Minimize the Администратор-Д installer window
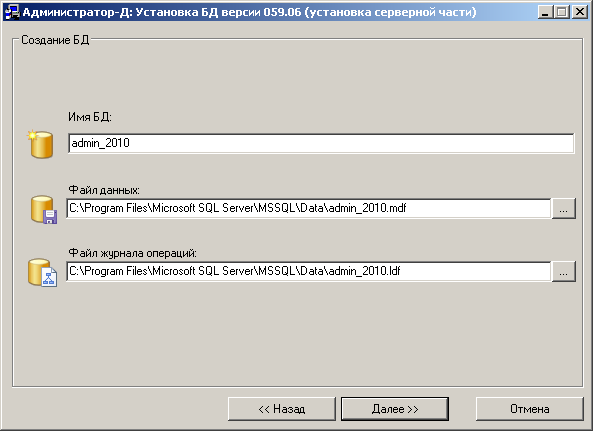This screenshot has width=593, height=431. (x=545, y=12)
